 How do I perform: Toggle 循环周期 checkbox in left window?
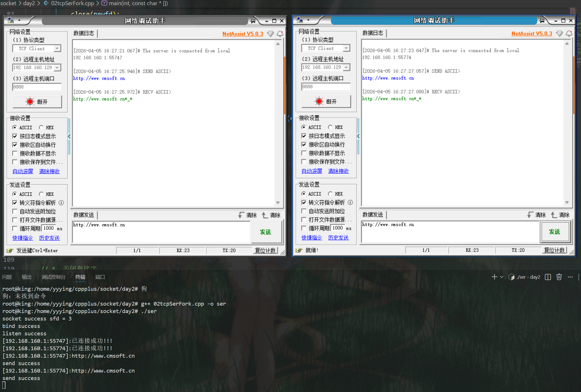(15, 228)
